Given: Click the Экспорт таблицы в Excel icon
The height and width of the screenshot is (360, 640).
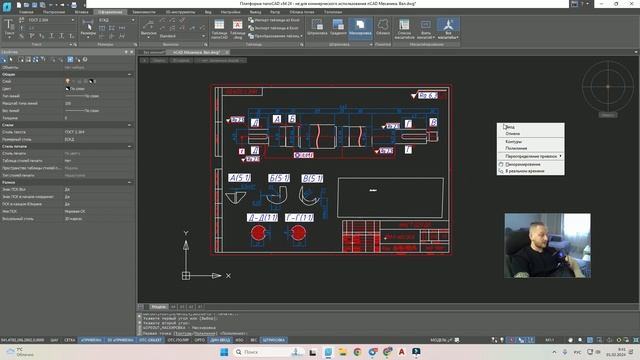Looking at the screenshot, I should coord(251,28).
